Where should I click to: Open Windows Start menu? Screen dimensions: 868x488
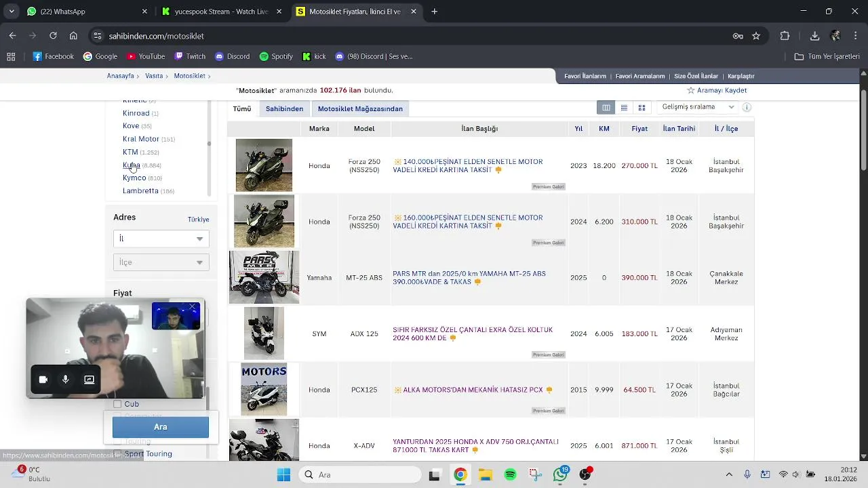tap(283, 474)
